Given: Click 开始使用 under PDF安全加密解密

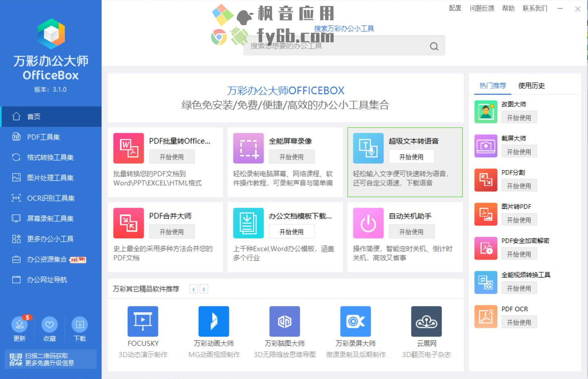Looking at the screenshot, I should pos(519,254).
